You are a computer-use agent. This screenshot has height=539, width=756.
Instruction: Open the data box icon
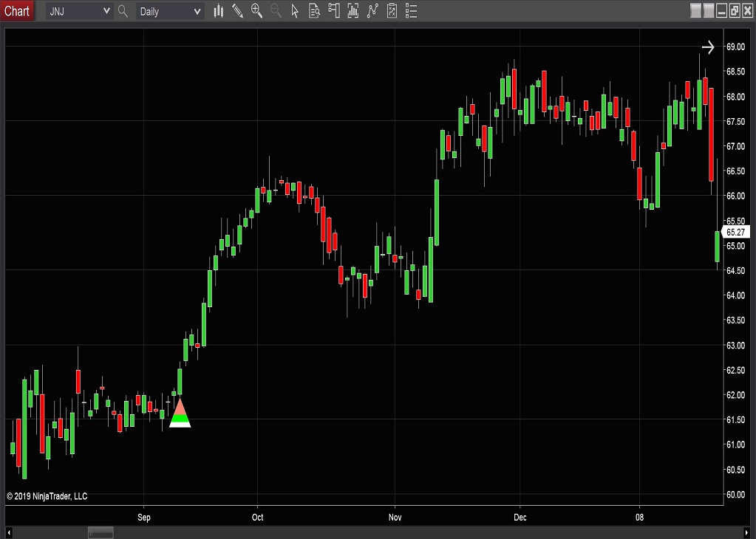[x=314, y=11]
